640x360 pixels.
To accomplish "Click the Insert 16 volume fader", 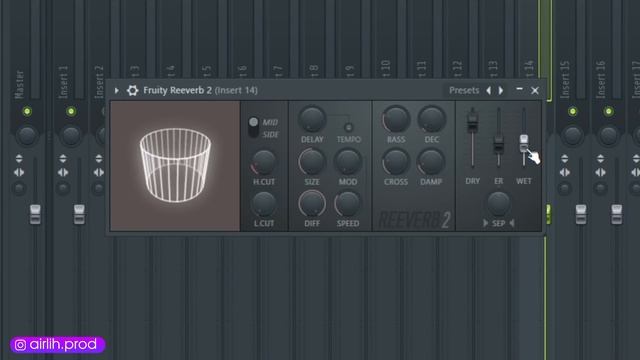I will coord(617,214).
